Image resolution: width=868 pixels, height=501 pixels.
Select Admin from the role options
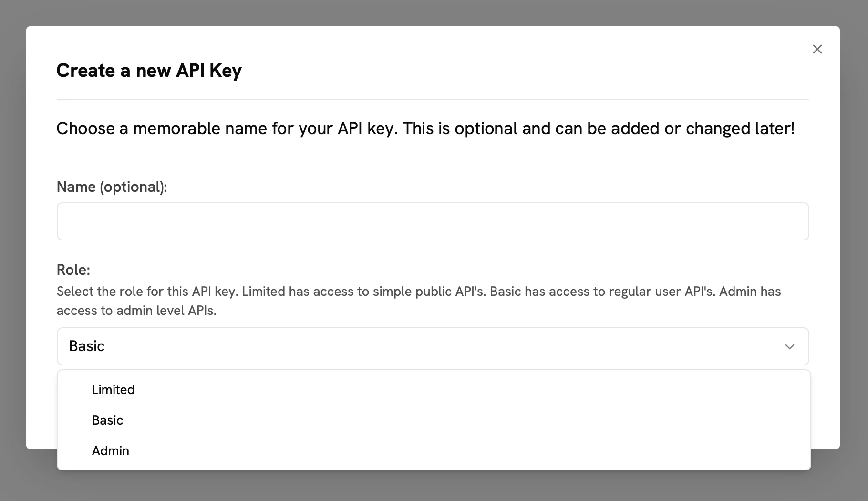(110, 450)
